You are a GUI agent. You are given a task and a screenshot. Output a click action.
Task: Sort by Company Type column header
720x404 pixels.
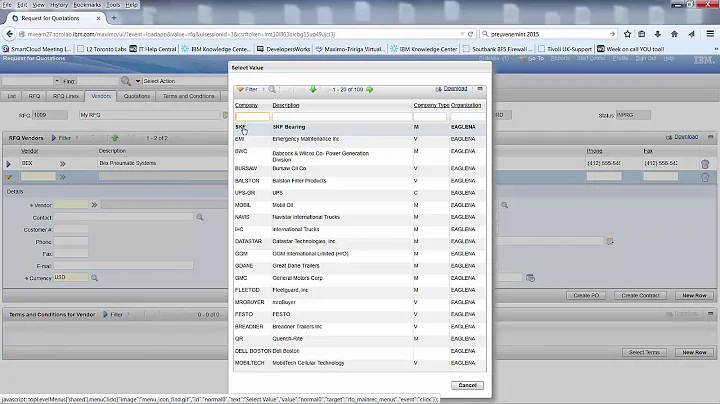pyautogui.click(x=431, y=105)
